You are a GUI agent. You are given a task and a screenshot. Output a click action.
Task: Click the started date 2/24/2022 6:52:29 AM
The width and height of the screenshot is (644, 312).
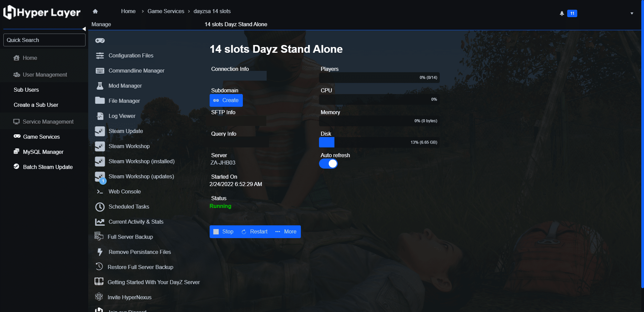pos(236,184)
